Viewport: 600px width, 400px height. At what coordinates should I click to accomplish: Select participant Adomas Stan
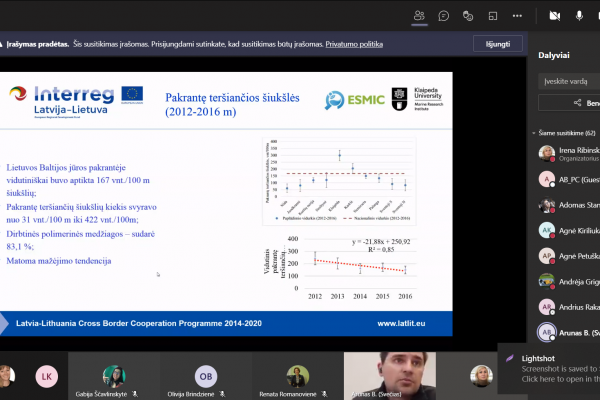coord(568,205)
